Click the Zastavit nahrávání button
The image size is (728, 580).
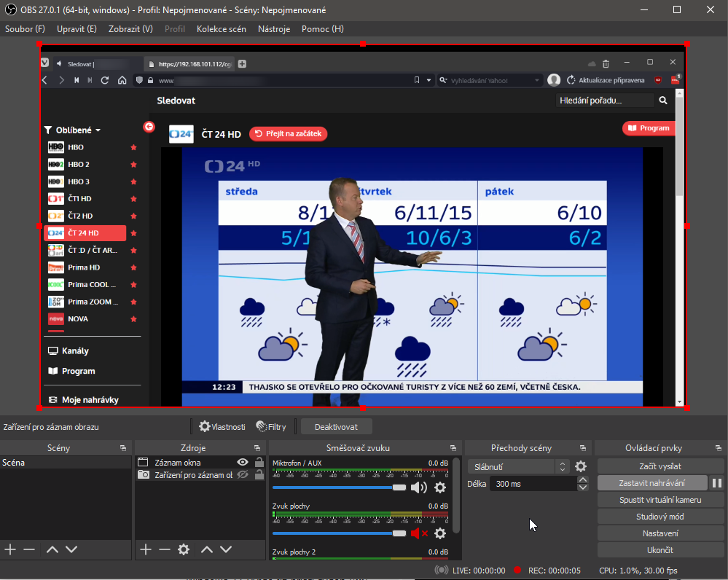click(x=651, y=483)
